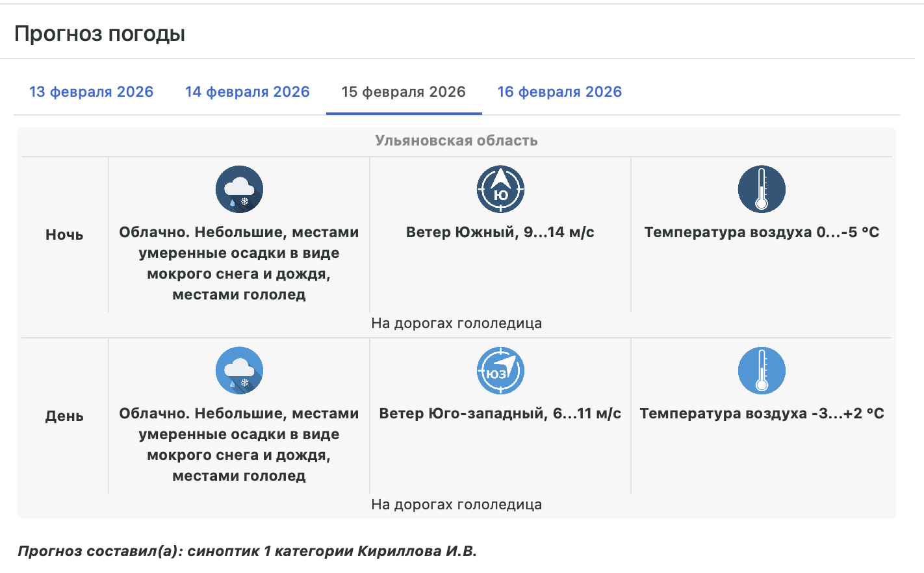Select the Ночь row label
This screenshot has width=924, height=573.
click(64, 235)
